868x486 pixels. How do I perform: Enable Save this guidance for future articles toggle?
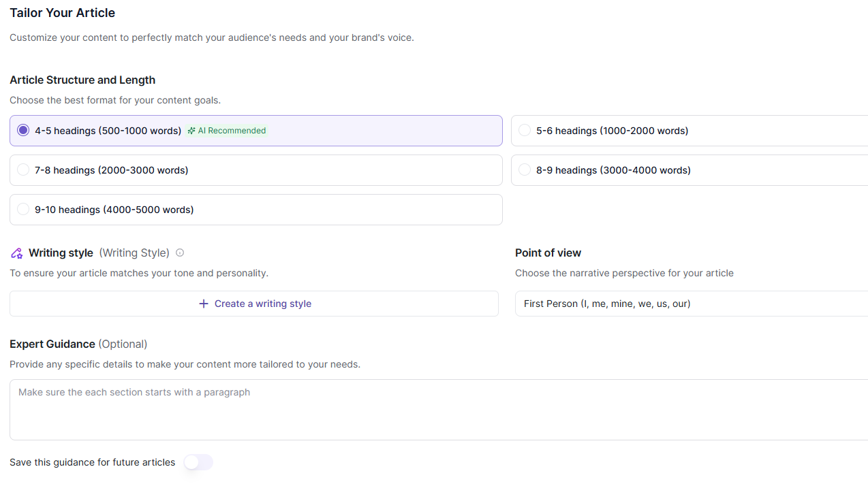tap(198, 462)
